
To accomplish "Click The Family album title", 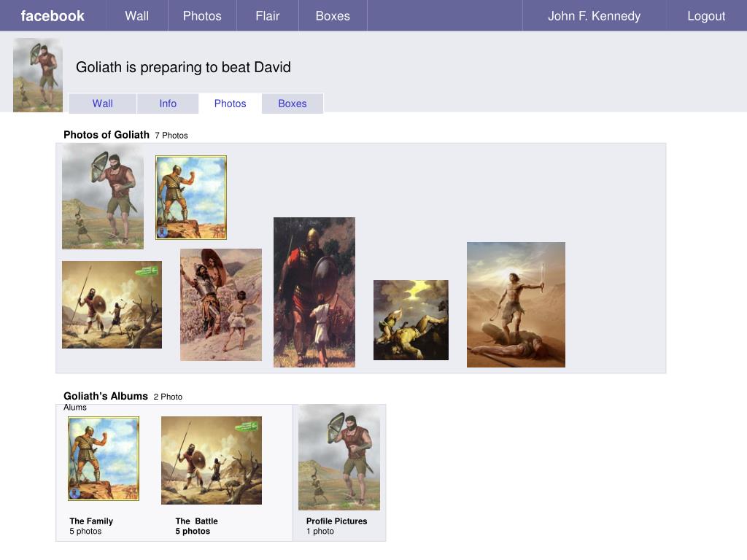I will tap(91, 521).
